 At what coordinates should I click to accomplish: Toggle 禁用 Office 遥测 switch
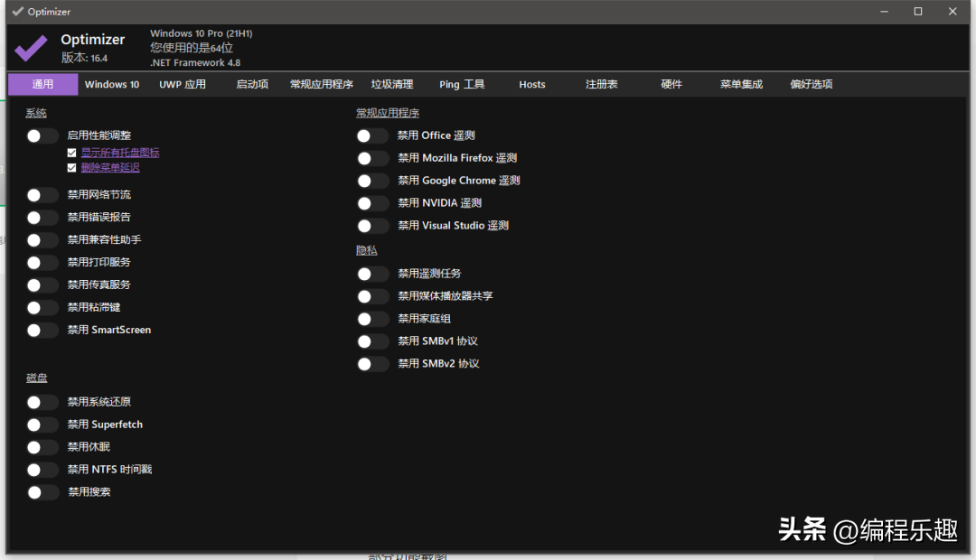(372, 135)
